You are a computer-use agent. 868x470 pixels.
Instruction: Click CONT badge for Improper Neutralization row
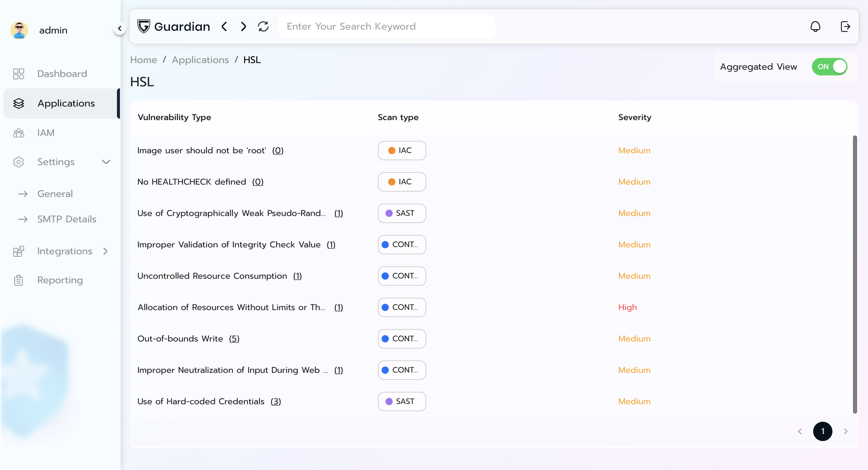coord(402,370)
